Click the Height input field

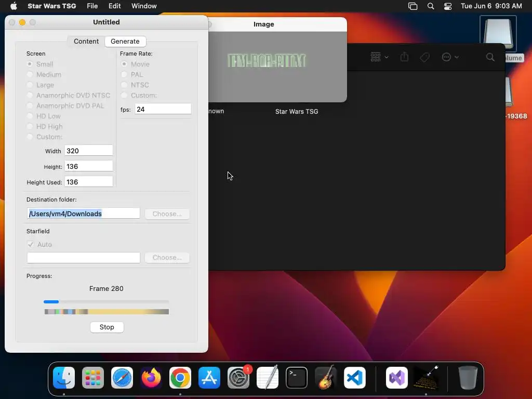point(88,166)
